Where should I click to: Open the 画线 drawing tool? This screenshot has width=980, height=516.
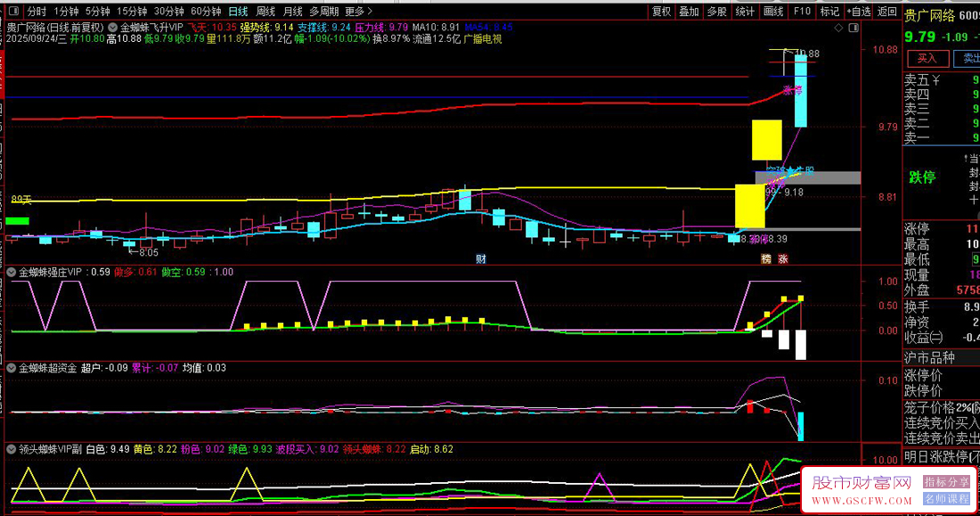tap(773, 12)
